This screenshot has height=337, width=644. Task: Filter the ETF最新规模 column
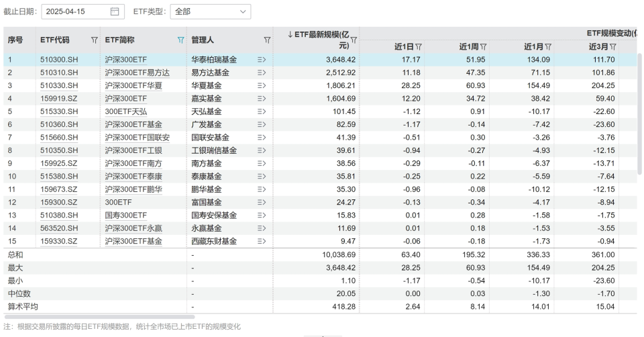(354, 40)
